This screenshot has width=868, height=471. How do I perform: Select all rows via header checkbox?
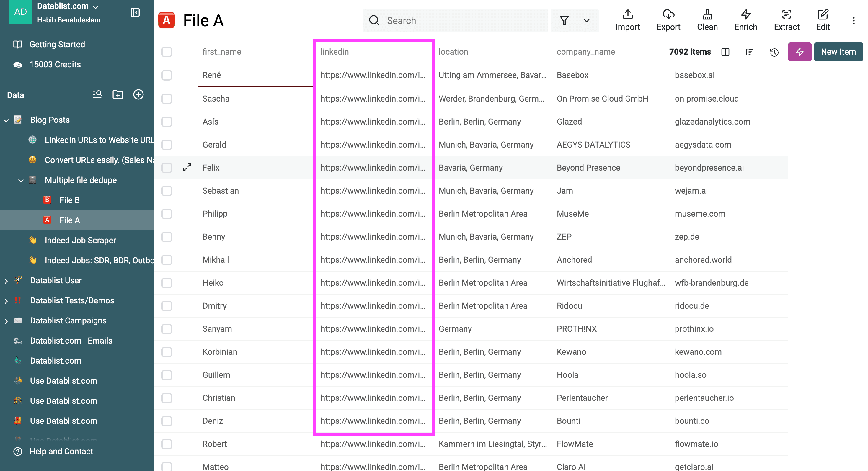point(167,52)
